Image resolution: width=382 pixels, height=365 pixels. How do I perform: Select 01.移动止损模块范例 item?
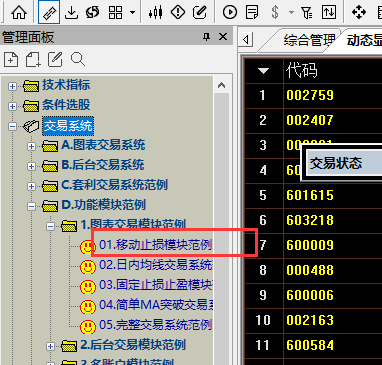pos(155,245)
